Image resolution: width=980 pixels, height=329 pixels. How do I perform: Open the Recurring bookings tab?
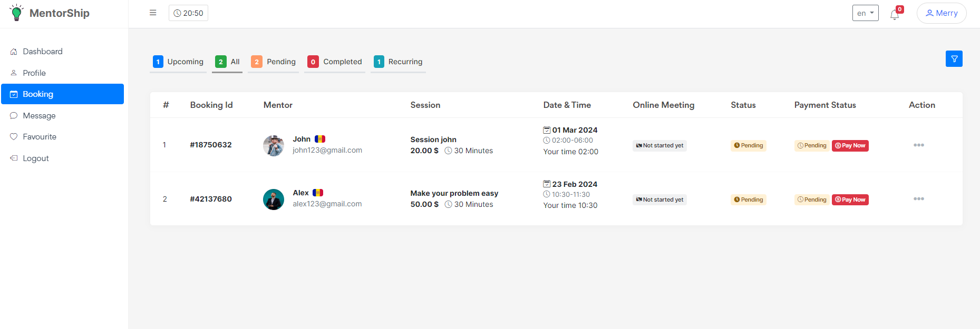[398, 62]
